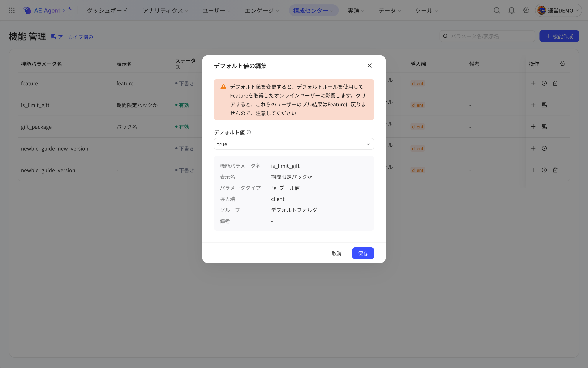The height and width of the screenshot is (368, 588).
Task: Click the 機能作成 button
Action: pyautogui.click(x=559, y=36)
